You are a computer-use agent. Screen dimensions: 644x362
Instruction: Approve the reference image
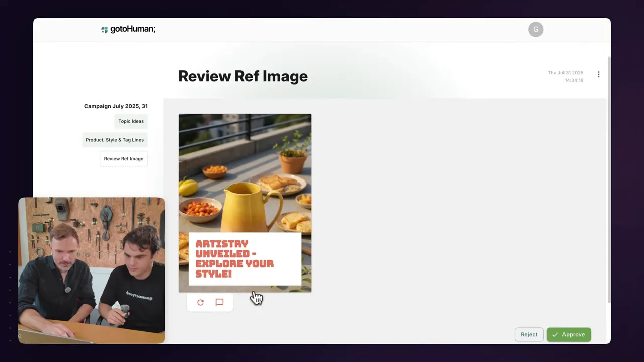tap(569, 334)
